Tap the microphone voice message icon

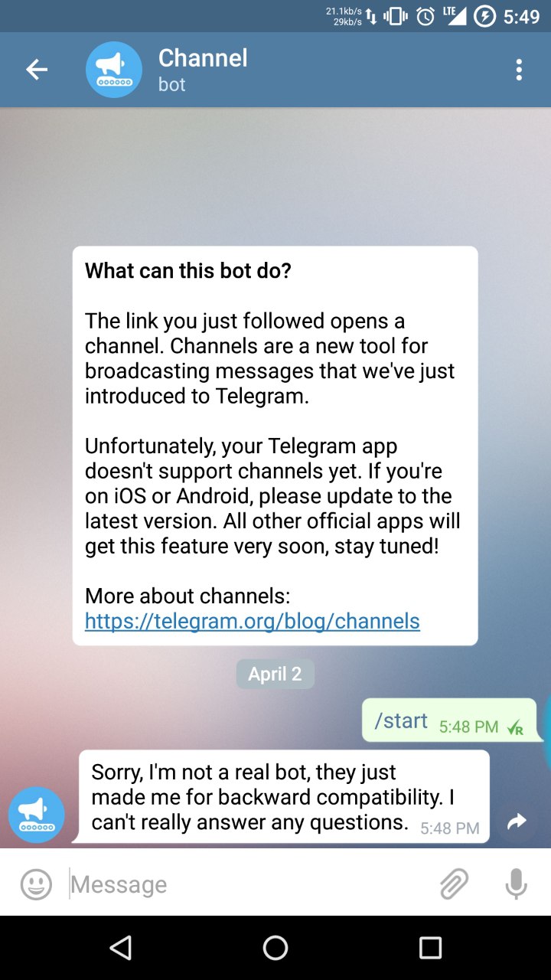pos(517,885)
